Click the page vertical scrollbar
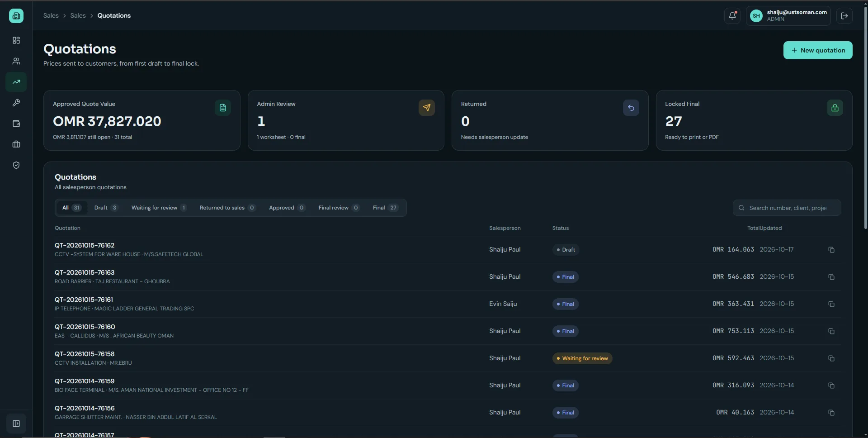868x438 pixels. tap(865, 118)
